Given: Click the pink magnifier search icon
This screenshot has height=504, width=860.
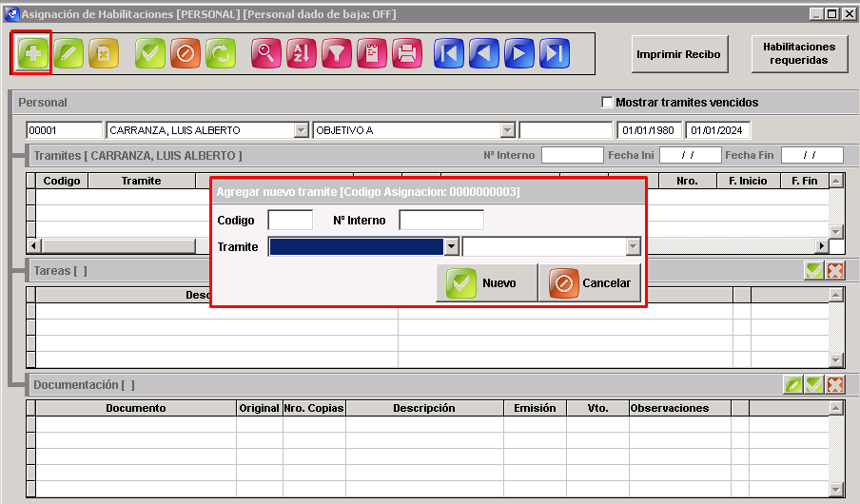Looking at the screenshot, I should (x=266, y=53).
